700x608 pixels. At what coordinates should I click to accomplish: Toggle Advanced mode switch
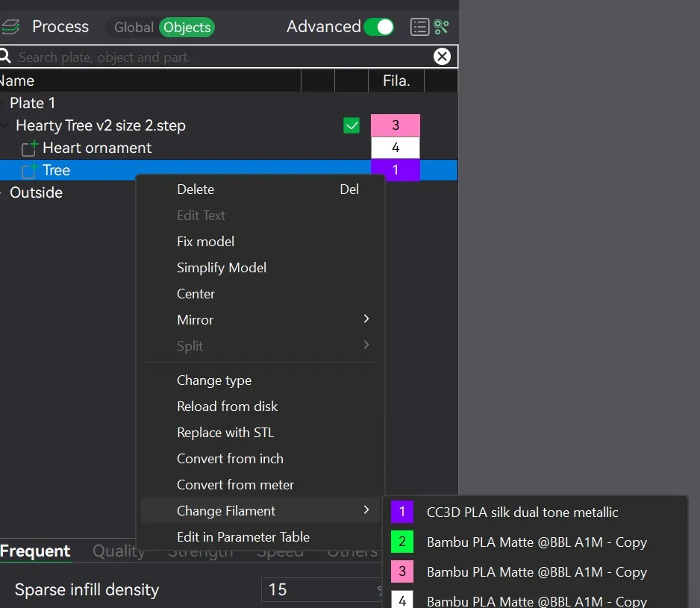379,27
